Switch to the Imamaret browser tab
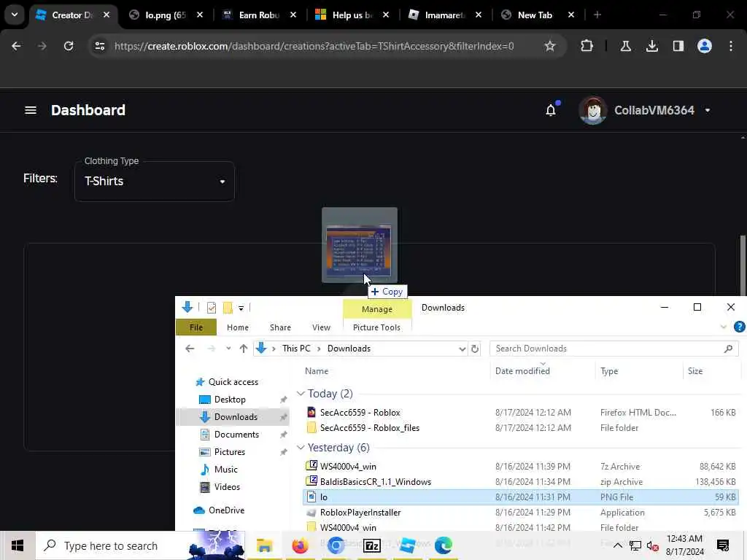Screen dimensions: 747x560 444,15
